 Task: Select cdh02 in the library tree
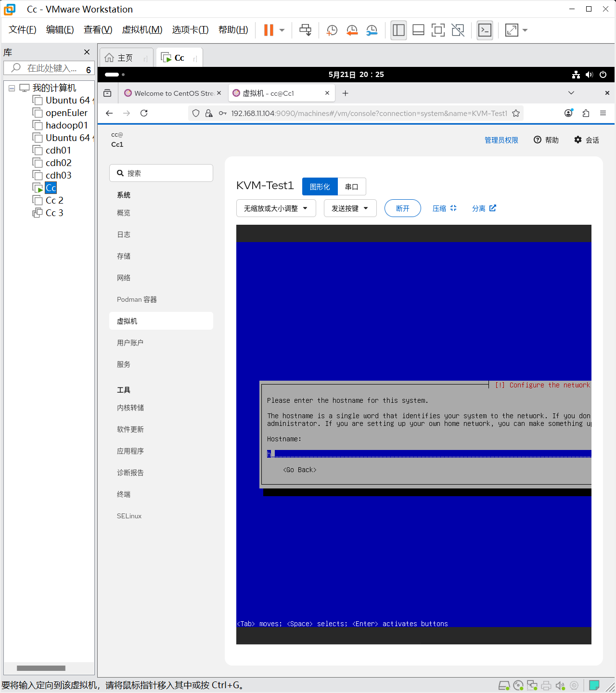[58, 163]
